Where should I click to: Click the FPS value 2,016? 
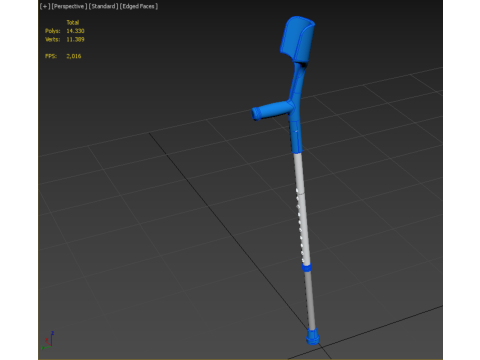74,56
